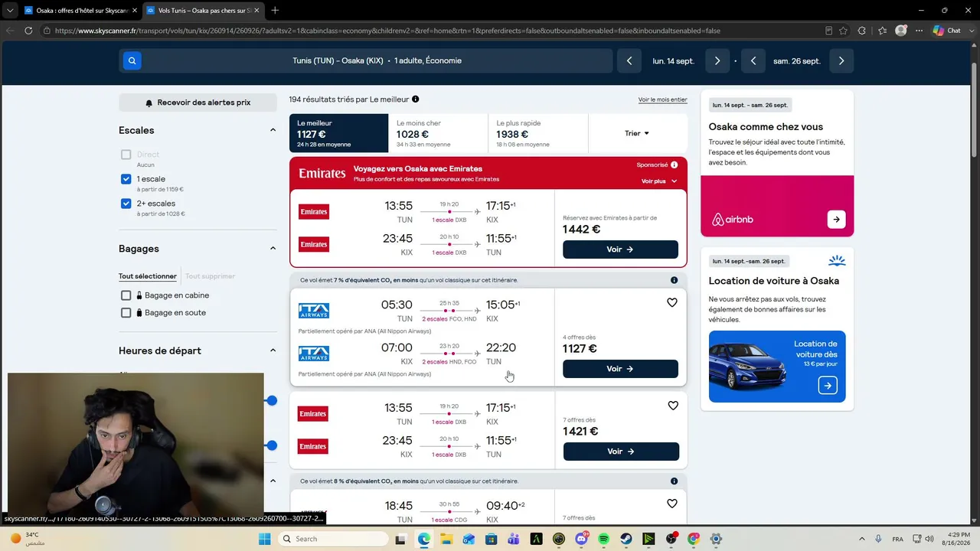
Task: Open CO2 info icon for 7 % banner
Action: click(675, 280)
